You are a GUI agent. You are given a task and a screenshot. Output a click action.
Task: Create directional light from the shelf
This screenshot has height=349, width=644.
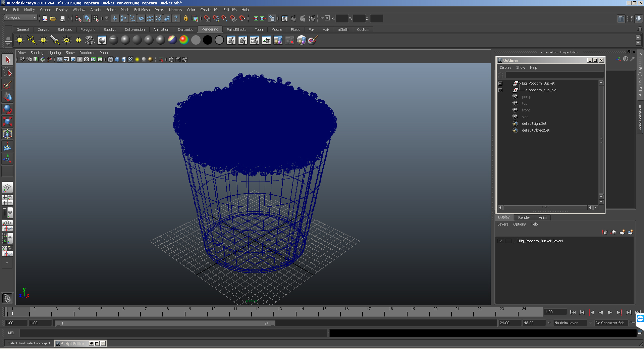pyautogui.click(x=32, y=40)
